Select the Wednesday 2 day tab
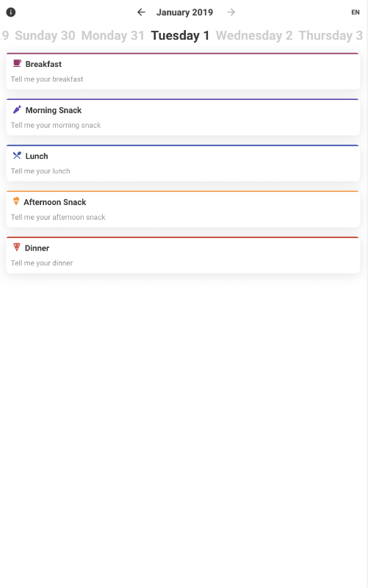 [x=254, y=35]
